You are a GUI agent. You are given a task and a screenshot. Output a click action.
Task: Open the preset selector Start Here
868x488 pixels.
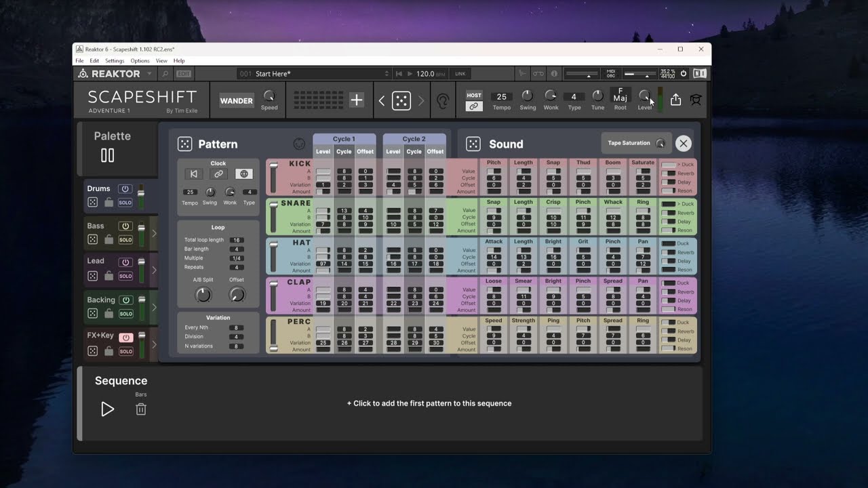(315, 73)
